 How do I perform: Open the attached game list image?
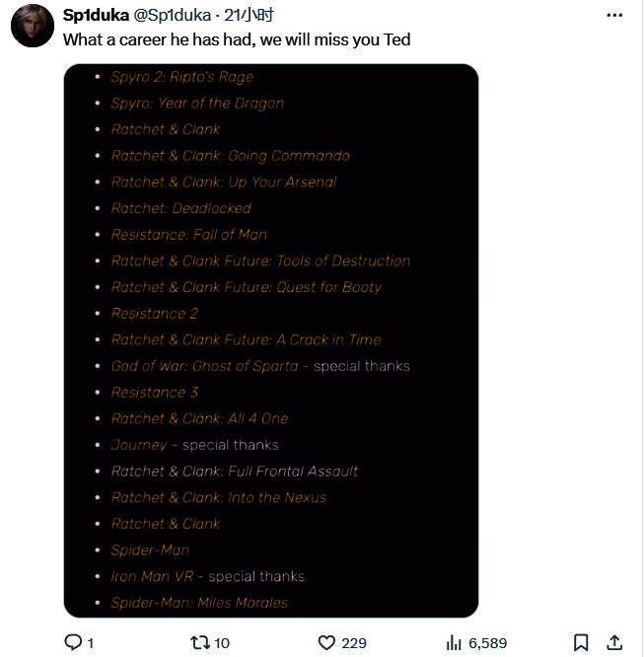click(x=270, y=340)
